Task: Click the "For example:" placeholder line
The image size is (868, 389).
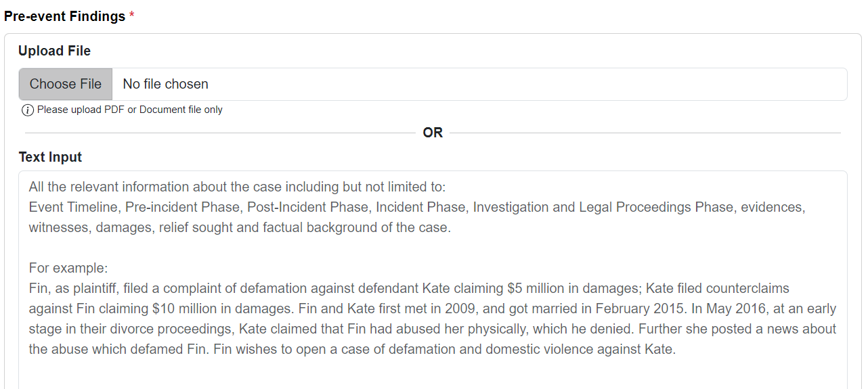Action: coord(68,268)
